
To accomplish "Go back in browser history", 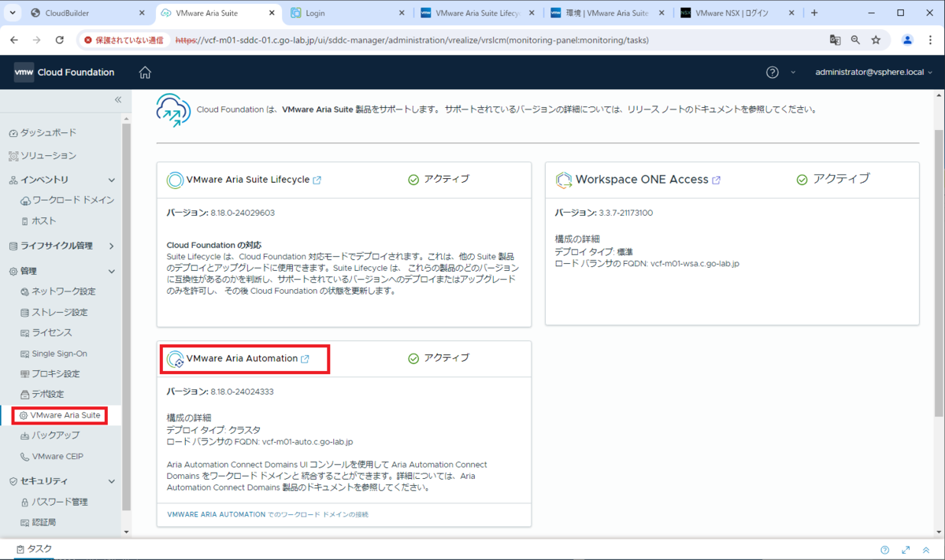I will click(15, 40).
